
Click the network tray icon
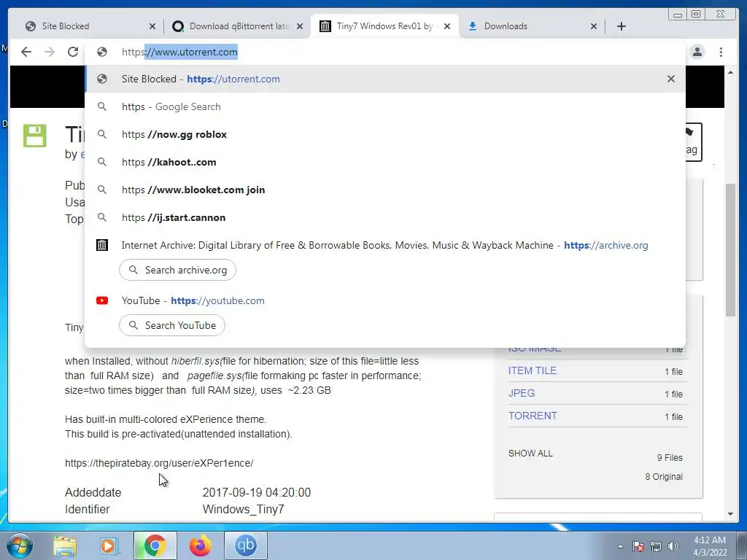pyautogui.click(x=656, y=546)
